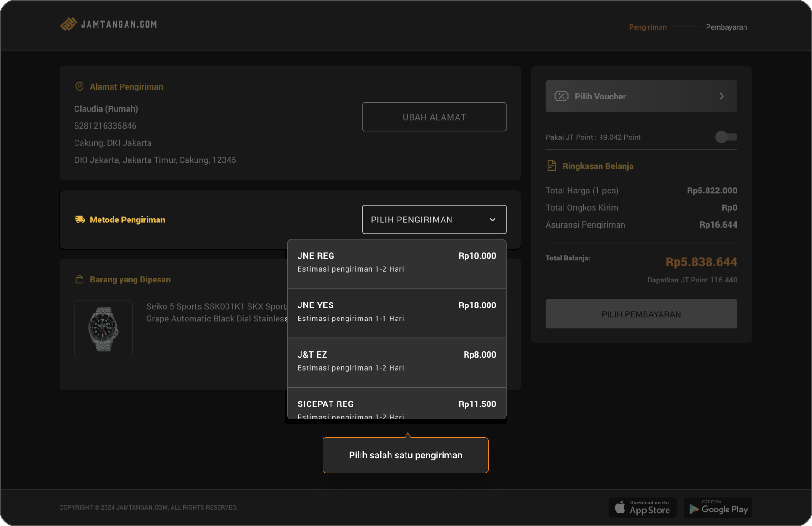Go to the Pembayaran step

click(x=726, y=27)
